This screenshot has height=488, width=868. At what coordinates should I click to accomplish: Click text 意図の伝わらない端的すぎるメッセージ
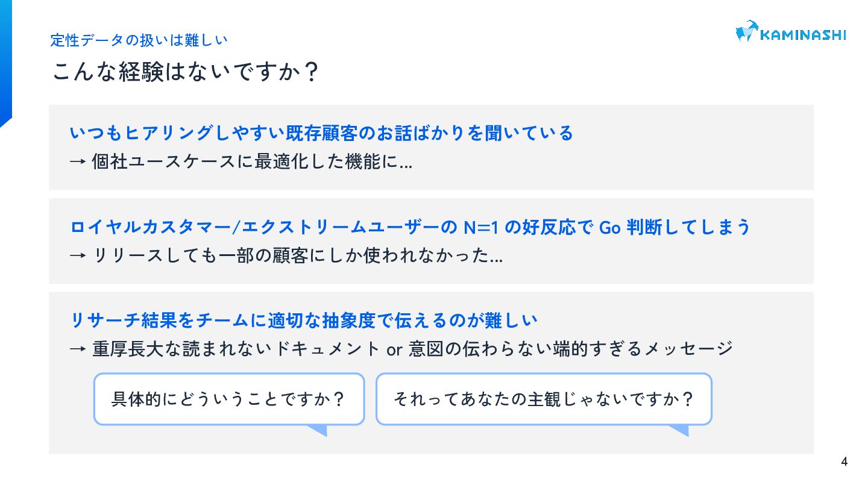pos(571,349)
